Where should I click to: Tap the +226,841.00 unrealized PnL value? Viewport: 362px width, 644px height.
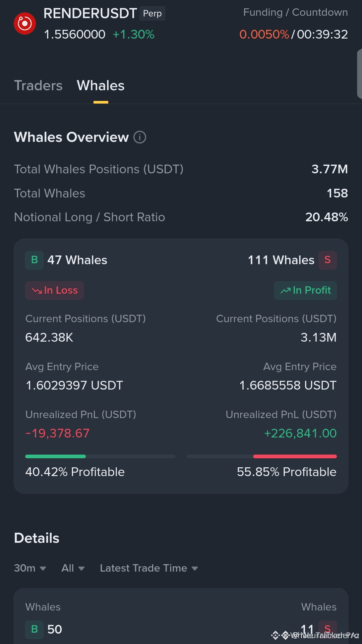point(300,433)
